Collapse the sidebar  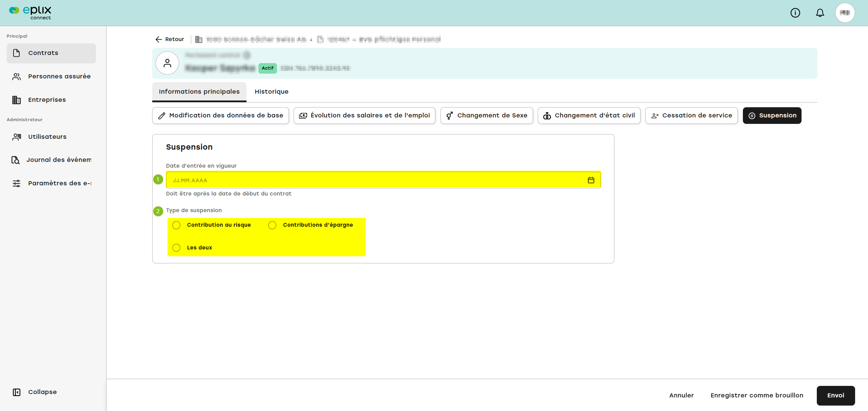click(x=35, y=392)
